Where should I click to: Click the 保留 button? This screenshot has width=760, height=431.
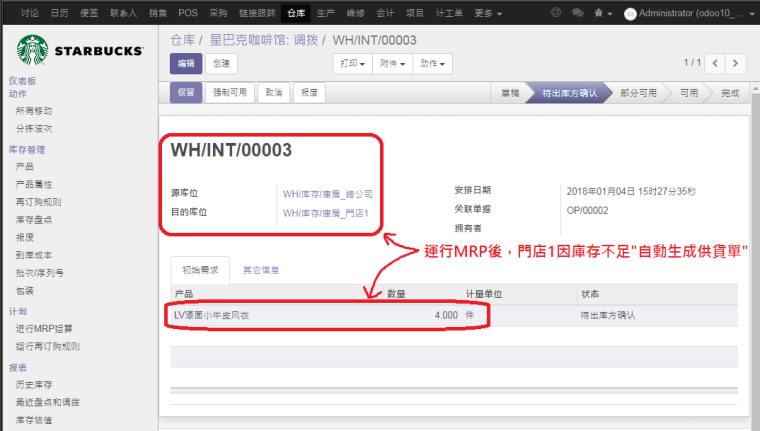(186, 93)
